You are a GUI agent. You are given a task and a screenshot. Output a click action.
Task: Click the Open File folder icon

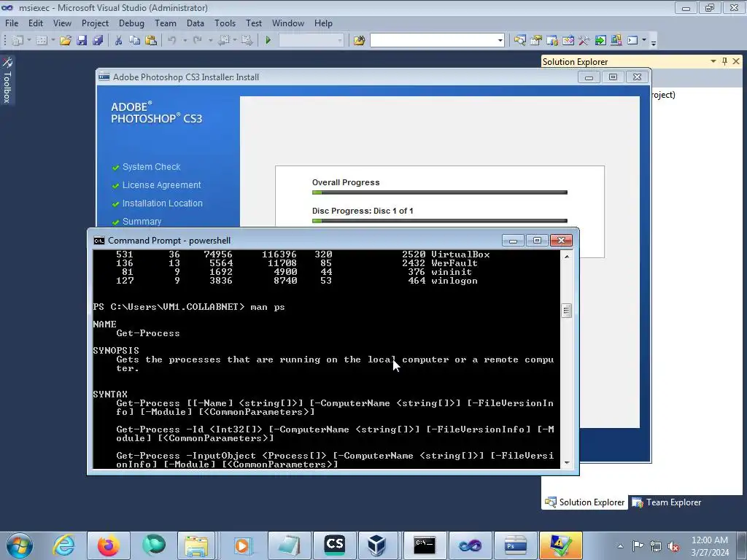(65, 41)
